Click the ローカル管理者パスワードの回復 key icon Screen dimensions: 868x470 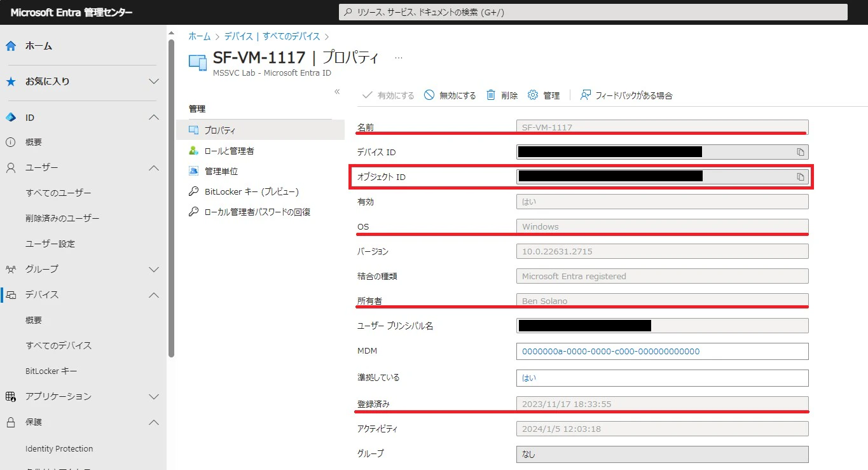pos(194,212)
